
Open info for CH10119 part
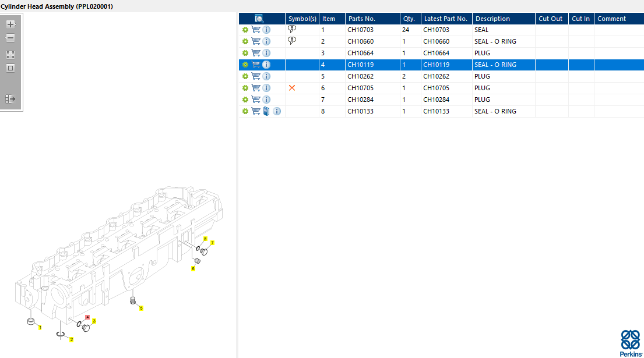266,65
